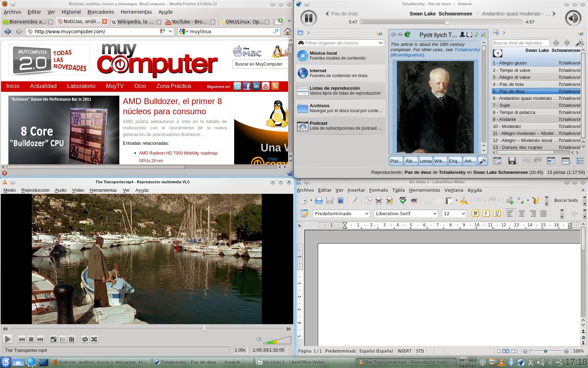Reload the Wikipedia applet in Amarok
The image size is (588, 368).
(x=407, y=34)
